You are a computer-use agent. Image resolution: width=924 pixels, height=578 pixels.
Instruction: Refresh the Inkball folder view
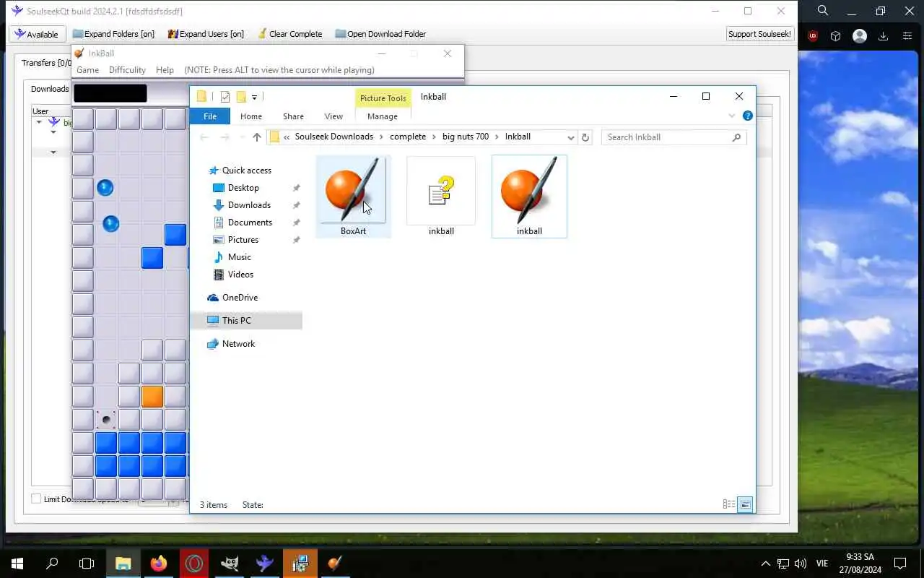(x=585, y=137)
